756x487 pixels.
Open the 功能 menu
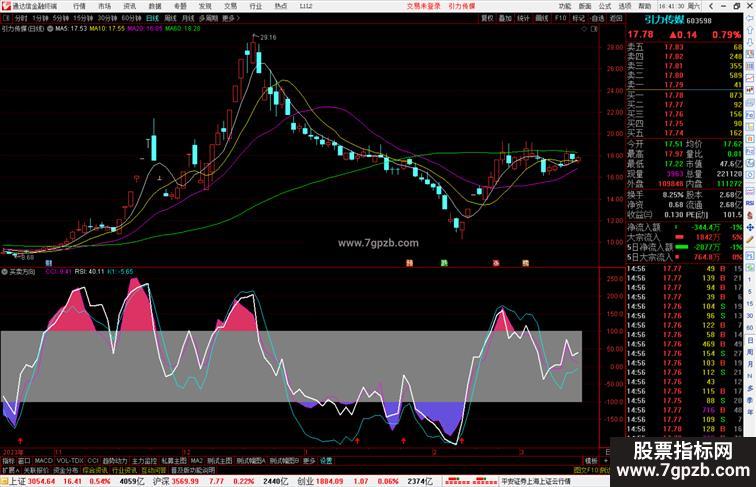pos(565,6)
